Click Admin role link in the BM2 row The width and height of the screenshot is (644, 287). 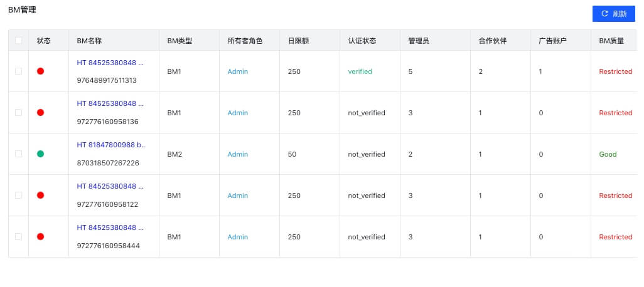coord(238,154)
